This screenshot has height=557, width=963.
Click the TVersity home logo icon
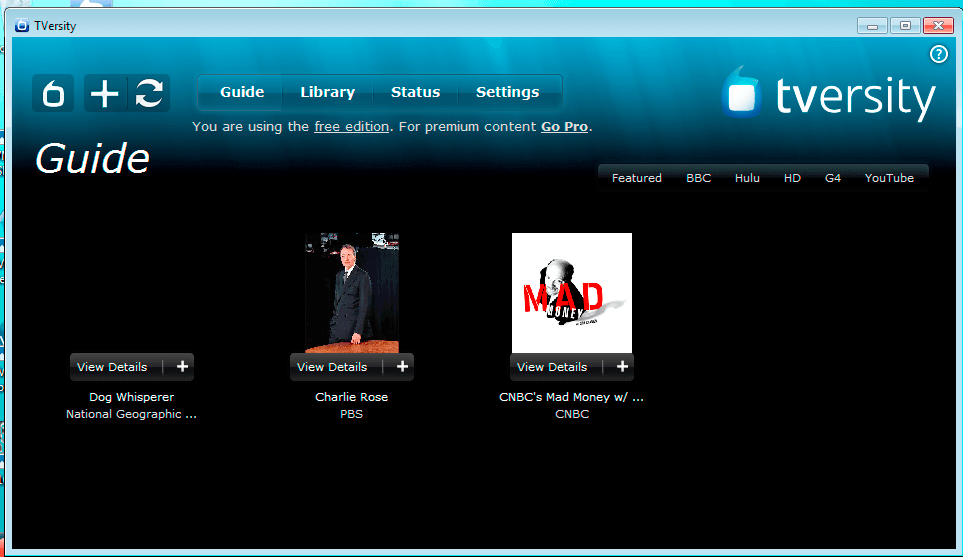[53, 93]
